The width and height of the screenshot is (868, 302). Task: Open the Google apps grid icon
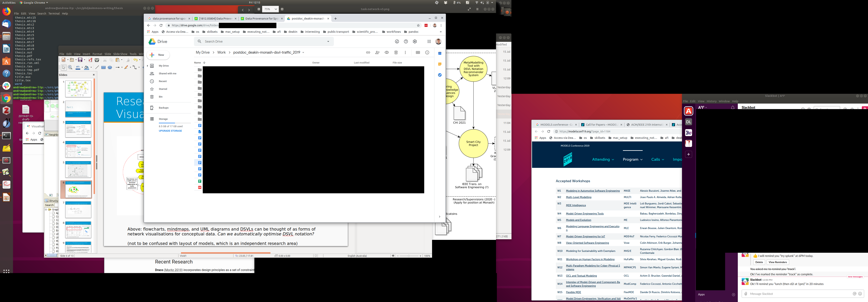pos(429,41)
